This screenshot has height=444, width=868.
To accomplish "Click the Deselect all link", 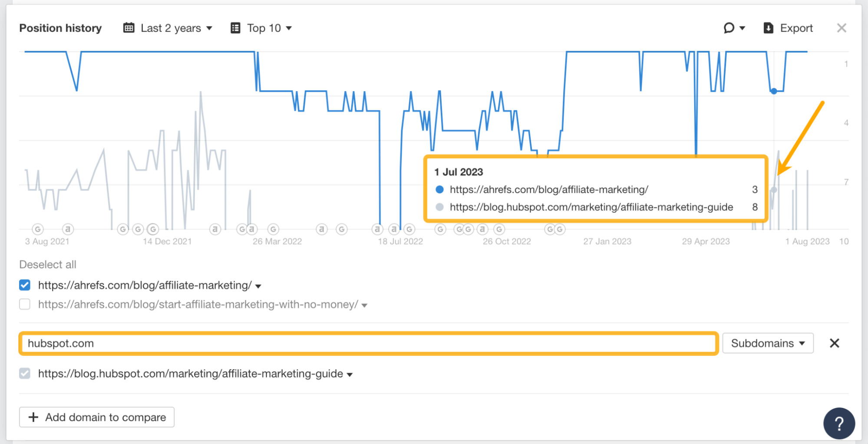I will click(47, 264).
